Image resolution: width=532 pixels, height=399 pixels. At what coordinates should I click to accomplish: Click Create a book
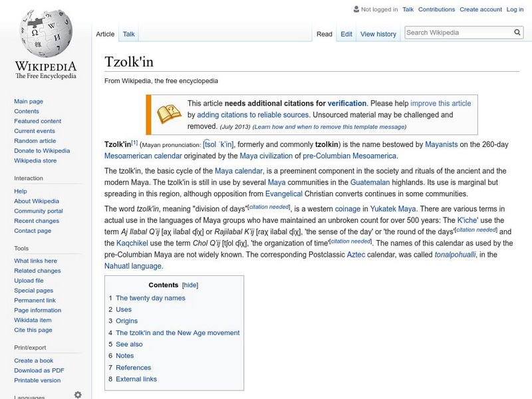coord(34,360)
